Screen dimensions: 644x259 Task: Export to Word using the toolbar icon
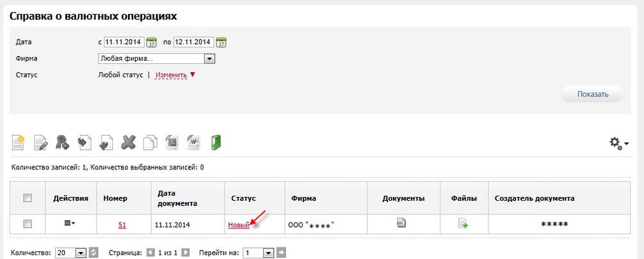[x=193, y=142]
